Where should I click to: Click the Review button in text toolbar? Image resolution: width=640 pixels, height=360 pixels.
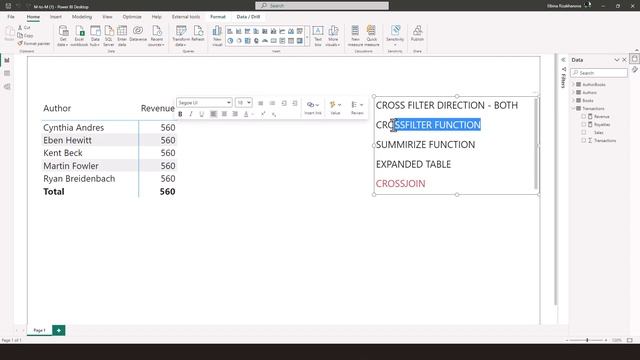pyautogui.click(x=357, y=108)
